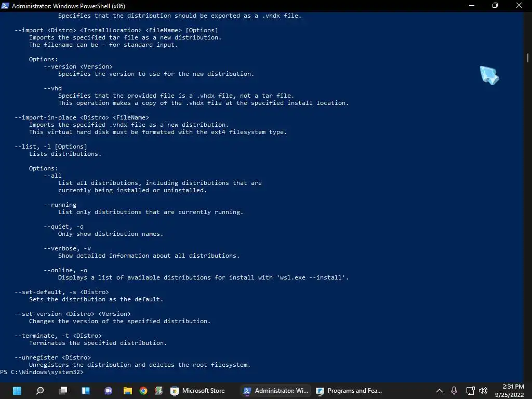
Task: Click 'Changes the version of the specified distribution.'
Action: coord(120,321)
